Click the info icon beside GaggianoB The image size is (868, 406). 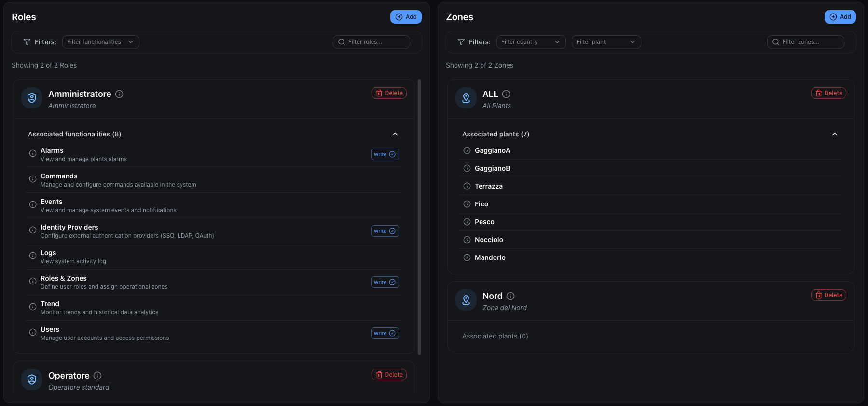pyautogui.click(x=467, y=168)
